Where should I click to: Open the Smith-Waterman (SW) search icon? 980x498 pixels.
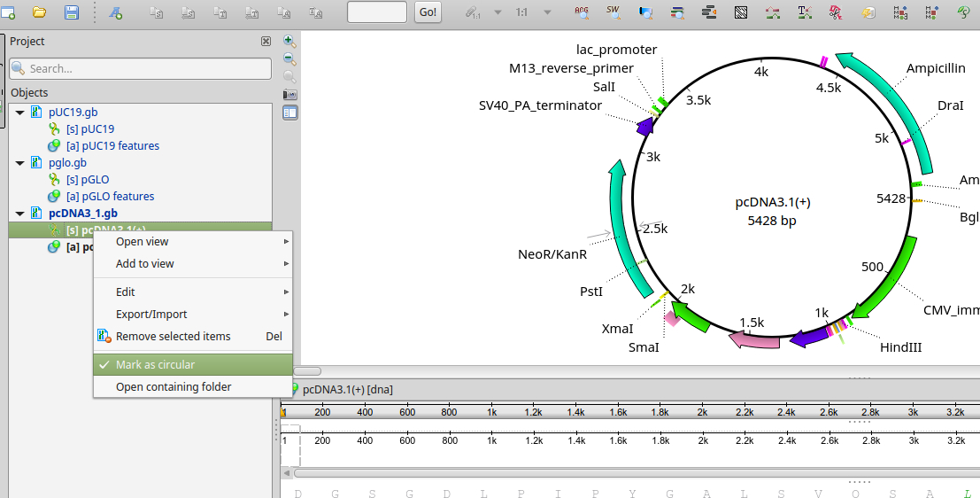tap(613, 12)
